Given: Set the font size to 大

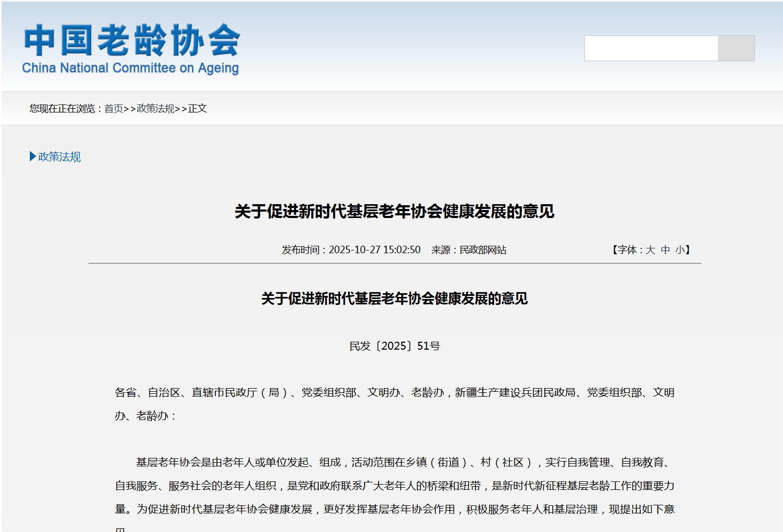Looking at the screenshot, I should coord(650,250).
